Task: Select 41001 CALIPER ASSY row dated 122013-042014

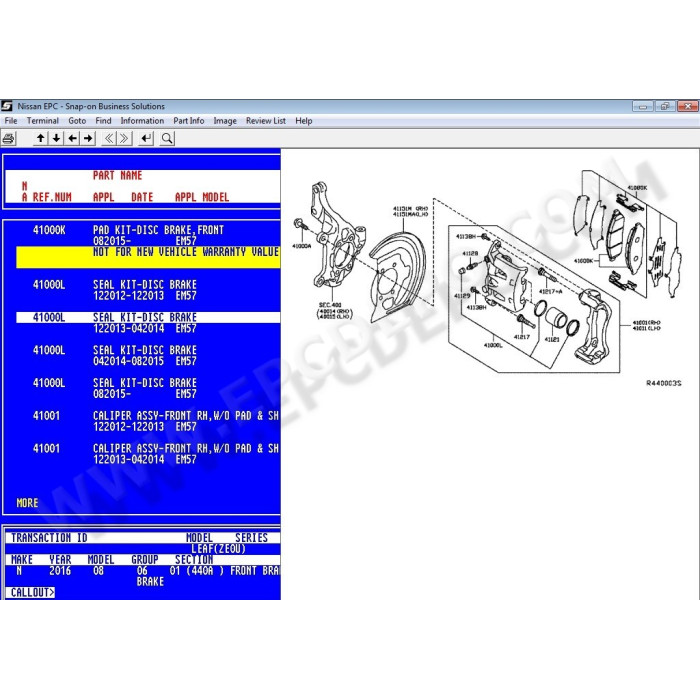Action: [148, 454]
